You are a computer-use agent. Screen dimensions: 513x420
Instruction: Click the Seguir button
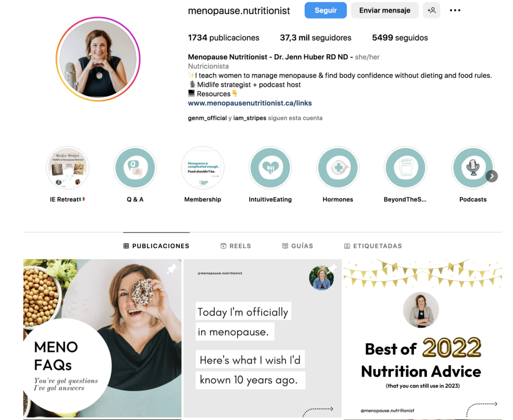click(x=326, y=10)
